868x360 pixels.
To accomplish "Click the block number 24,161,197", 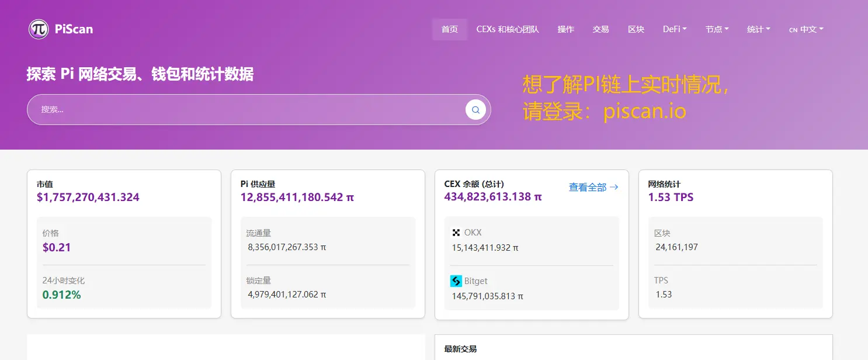I will (x=676, y=247).
